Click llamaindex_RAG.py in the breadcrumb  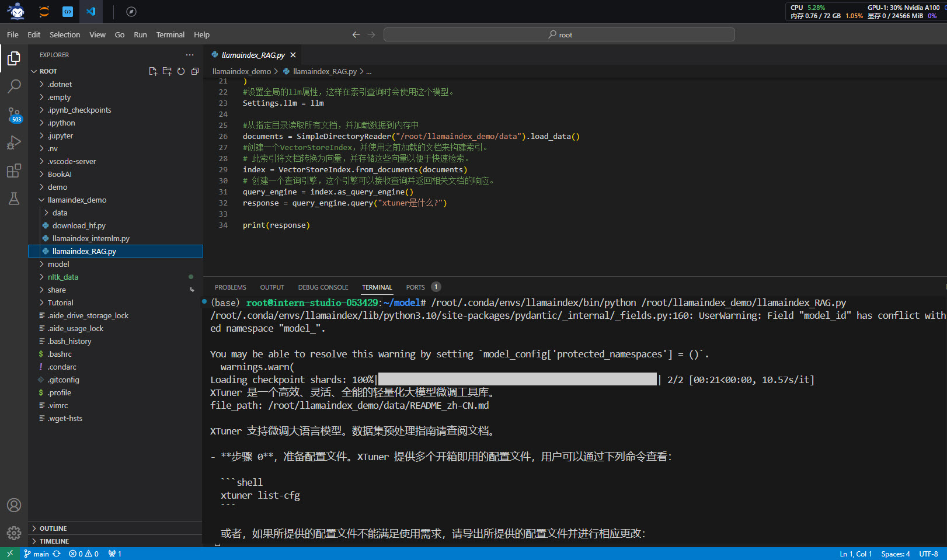pos(325,71)
